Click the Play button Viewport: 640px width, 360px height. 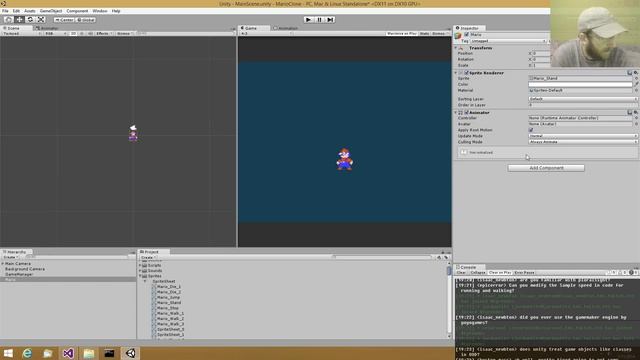(309, 20)
